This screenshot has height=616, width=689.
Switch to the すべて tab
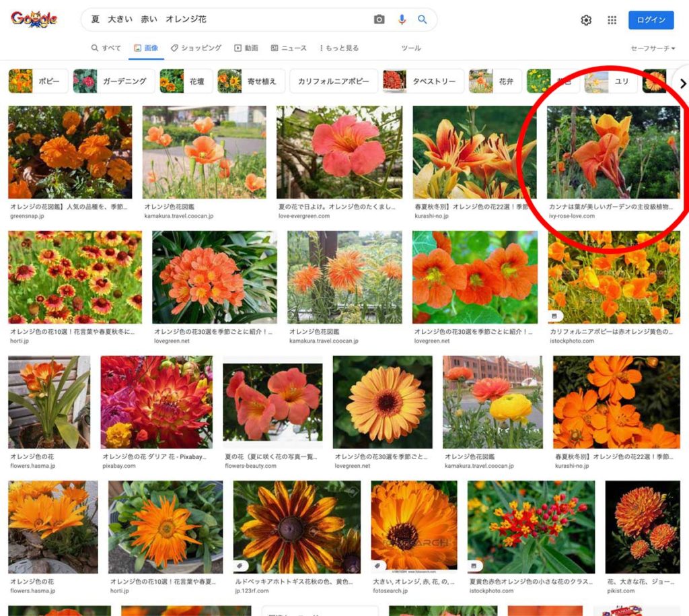pyautogui.click(x=106, y=48)
